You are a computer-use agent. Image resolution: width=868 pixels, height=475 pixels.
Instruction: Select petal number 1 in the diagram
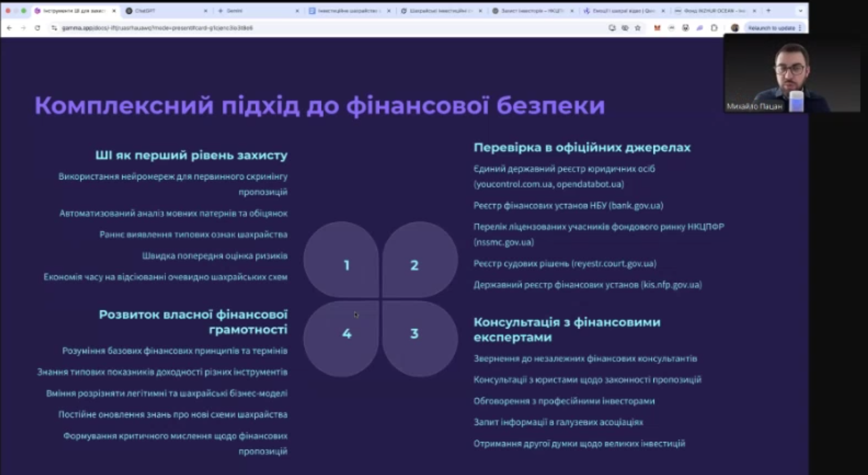341,260
